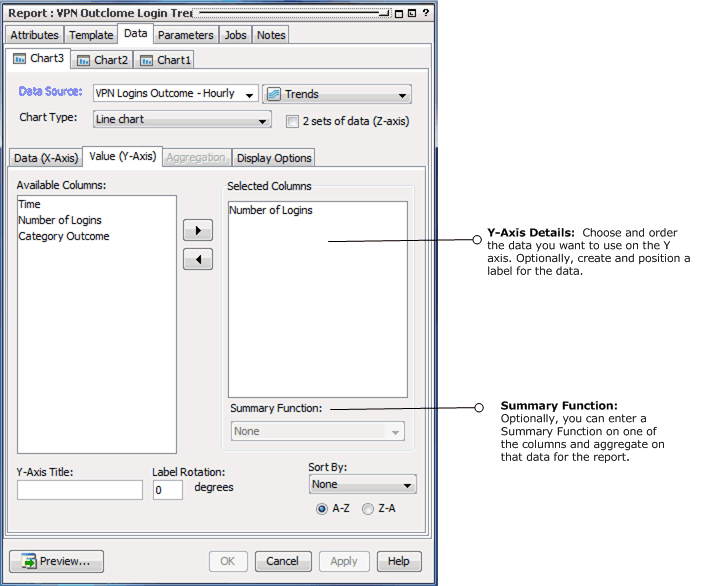Click the Preview button icon
The image size is (704, 586).
(x=28, y=562)
